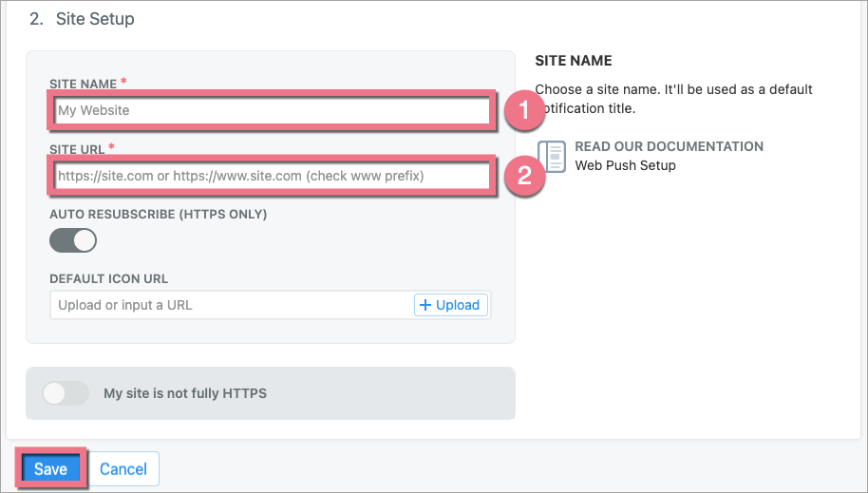Click the Site Name input field
The height and width of the screenshot is (493, 868).
270,110
